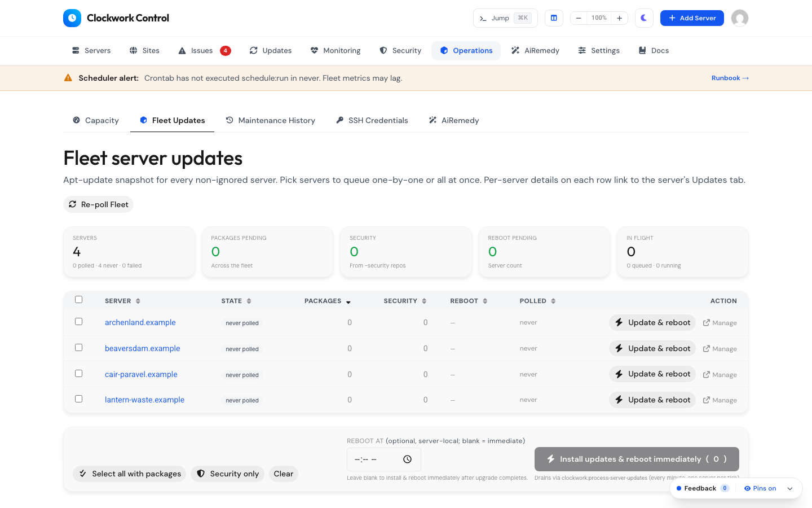Zoom in with the plus button
The width and height of the screenshot is (812, 508).
tap(620, 18)
